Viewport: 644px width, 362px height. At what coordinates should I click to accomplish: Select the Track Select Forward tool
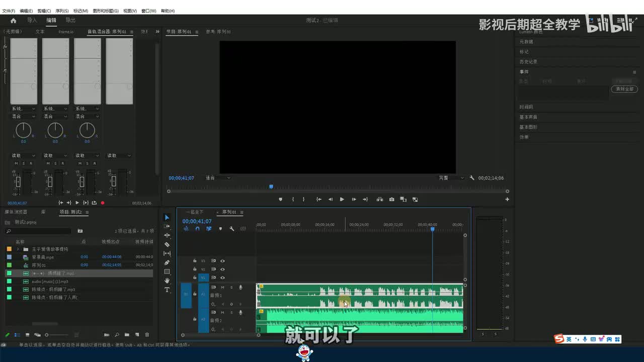tap(167, 226)
